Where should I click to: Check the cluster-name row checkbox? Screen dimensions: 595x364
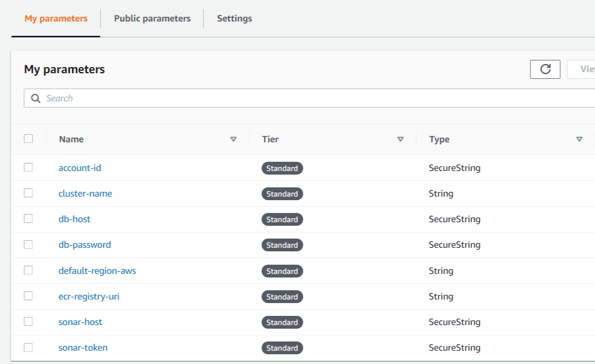point(28,193)
